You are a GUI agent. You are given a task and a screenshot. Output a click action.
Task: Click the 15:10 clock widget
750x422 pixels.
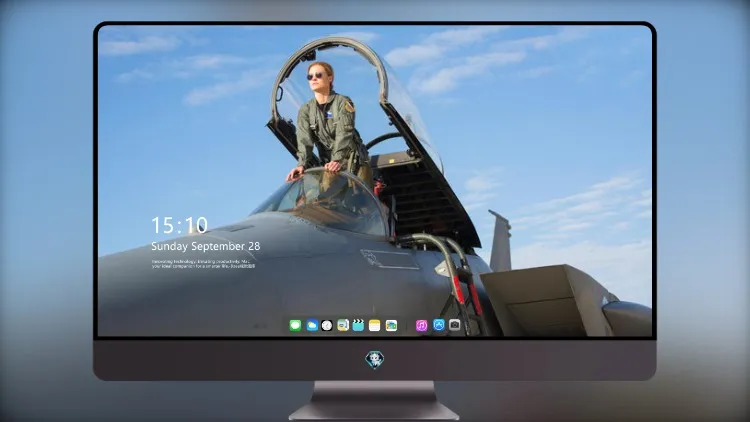pos(179,225)
